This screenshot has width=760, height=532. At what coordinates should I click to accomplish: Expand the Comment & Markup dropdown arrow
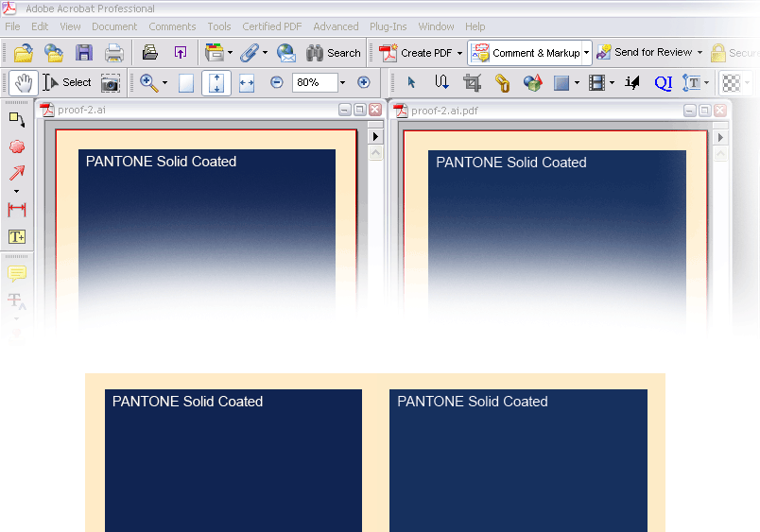[586, 52]
